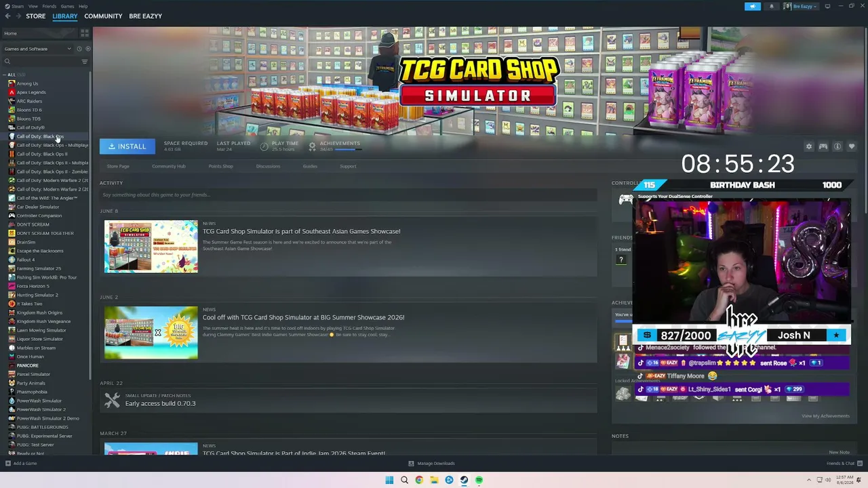Switch library to grid collections view
Image resolution: width=868 pixels, height=488 pixels.
85,33
